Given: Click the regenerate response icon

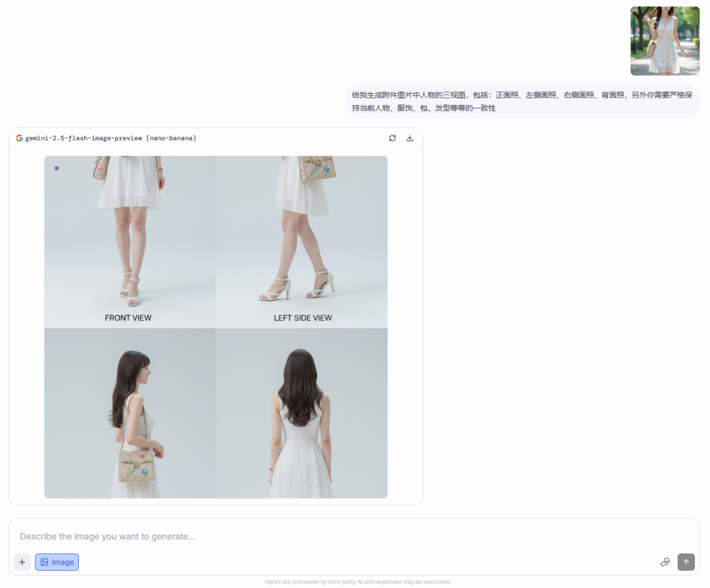Looking at the screenshot, I should pyautogui.click(x=392, y=138).
